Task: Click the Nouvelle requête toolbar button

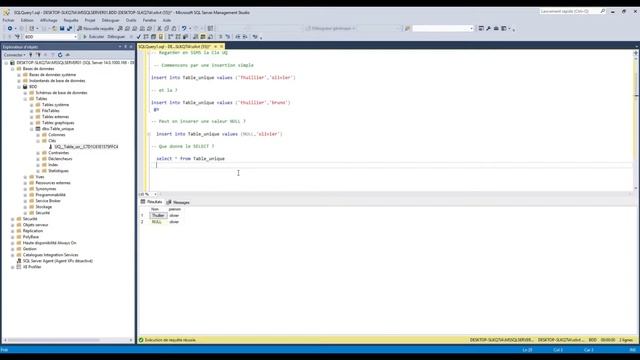Action: (96, 29)
